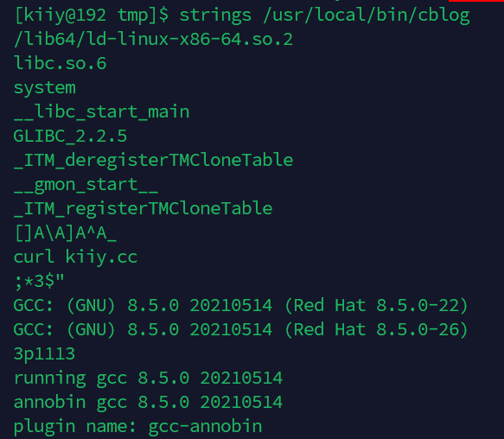This screenshot has width=504, height=439.
Task: Click the GCC line ending 8.5.0-22
Action: (240, 305)
